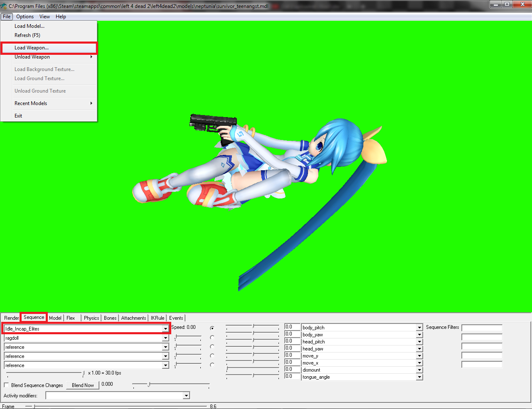Expand the body_yaw pose parameter dropdown
The image size is (532, 409).
419,335
